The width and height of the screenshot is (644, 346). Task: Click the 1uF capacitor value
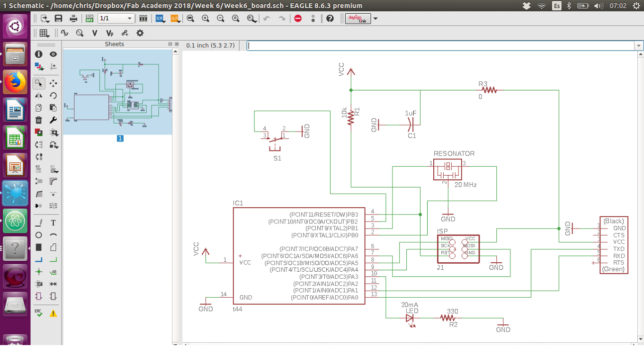pyautogui.click(x=411, y=114)
